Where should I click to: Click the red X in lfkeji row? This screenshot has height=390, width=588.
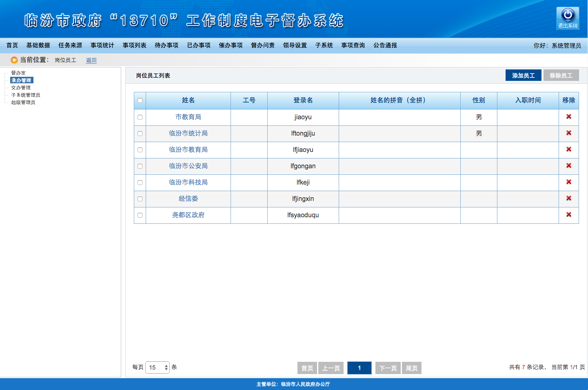568,182
